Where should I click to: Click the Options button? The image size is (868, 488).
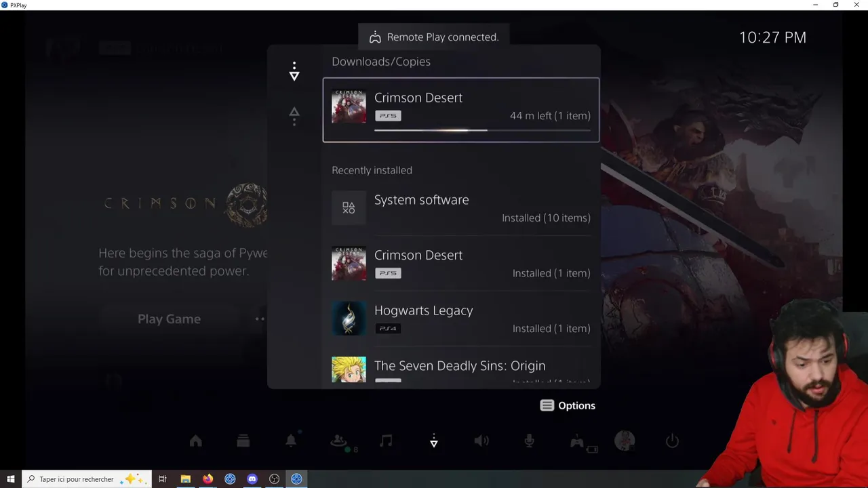[x=568, y=405]
